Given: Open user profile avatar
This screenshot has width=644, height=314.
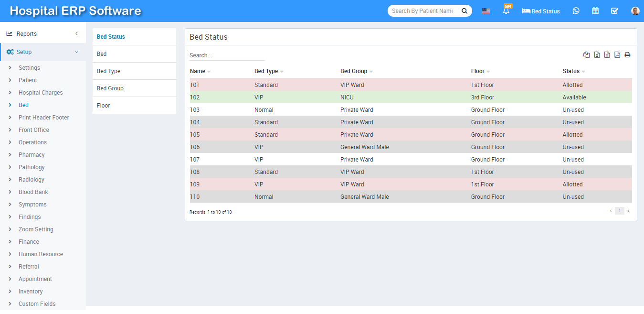Looking at the screenshot, I should [635, 11].
